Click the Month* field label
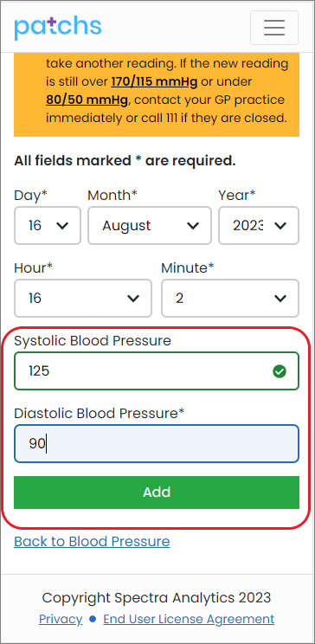The image size is (315, 644). pyautogui.click(x=112, y=195)
